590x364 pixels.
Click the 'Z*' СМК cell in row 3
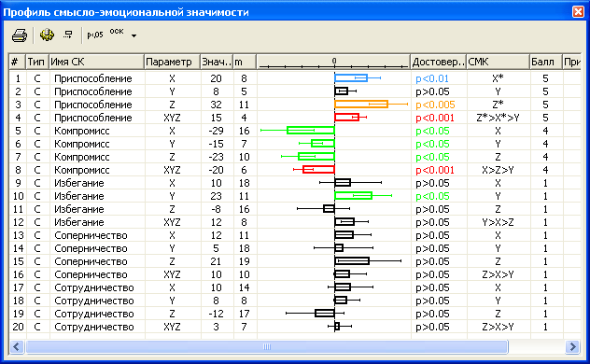[x=498, y=105]
